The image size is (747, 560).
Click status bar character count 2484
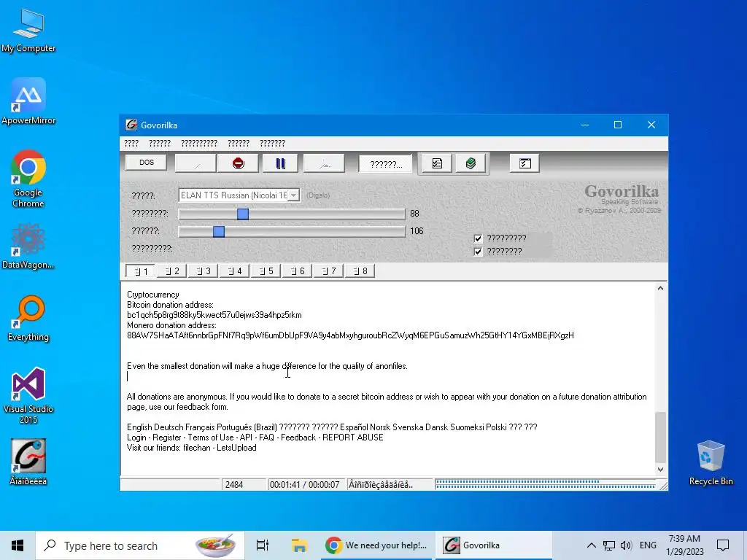click(x=234, y=485)
